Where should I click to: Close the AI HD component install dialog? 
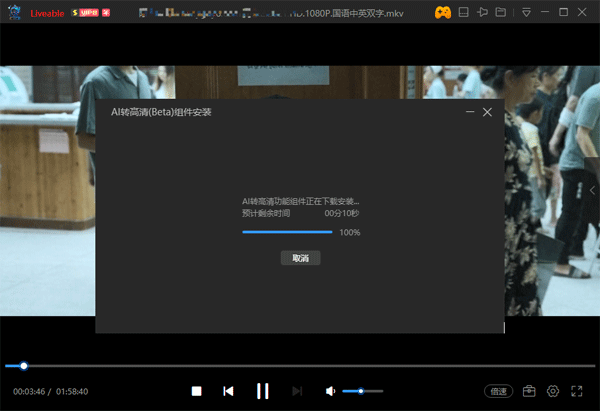pyautogui.click(x=487, y=112)
